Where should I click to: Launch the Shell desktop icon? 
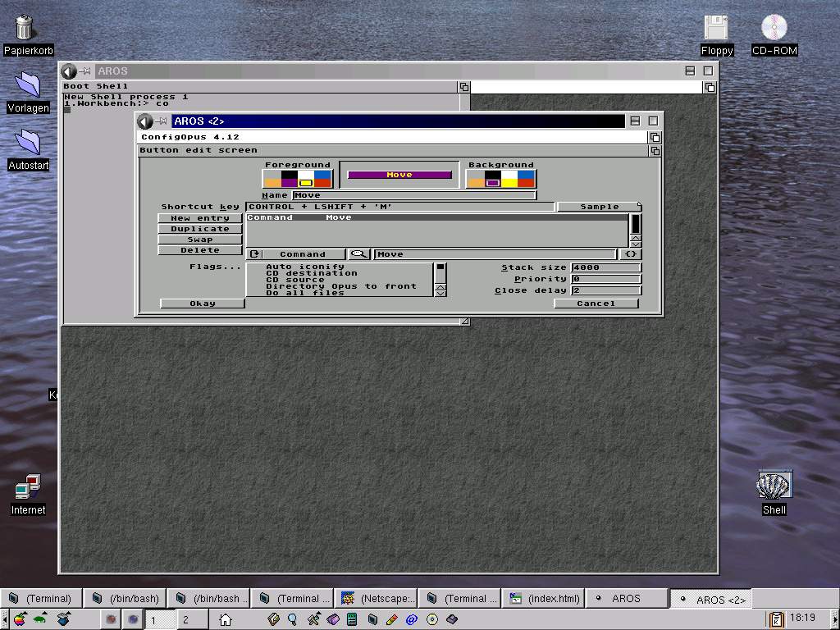[774, 491]
